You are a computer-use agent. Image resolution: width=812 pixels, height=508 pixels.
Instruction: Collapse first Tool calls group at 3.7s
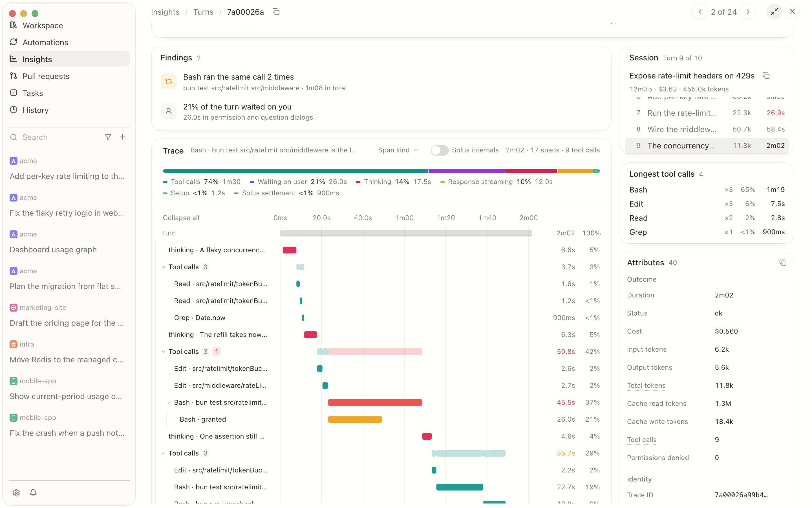pyautogui.click(x=163, y=267)
